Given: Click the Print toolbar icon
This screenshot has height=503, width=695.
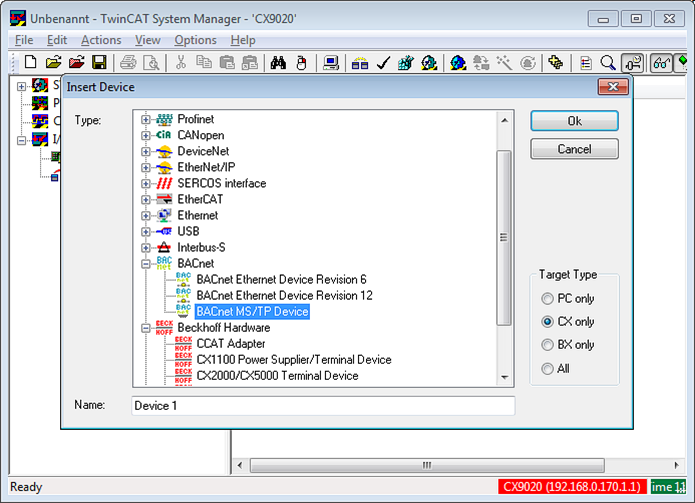Looking at the screenshot, I should click(128, 62).
